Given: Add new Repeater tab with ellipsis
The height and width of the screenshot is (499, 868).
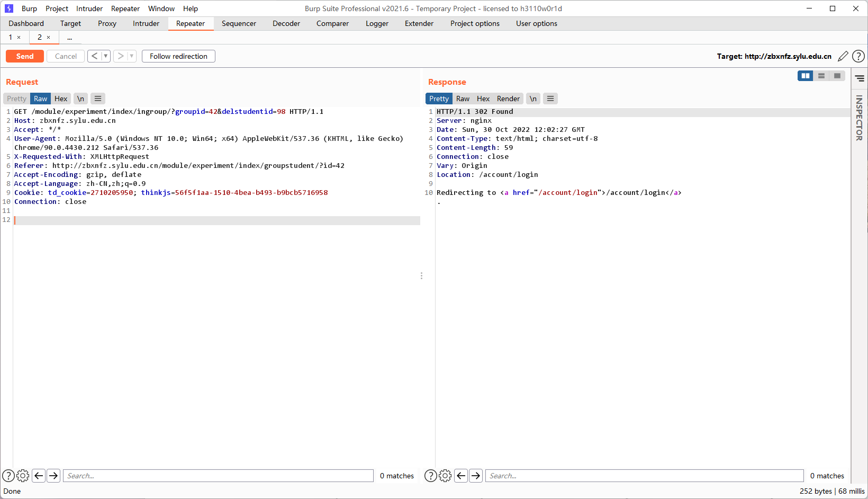Looking at the screenshot, I should click(x=69, y=38).
